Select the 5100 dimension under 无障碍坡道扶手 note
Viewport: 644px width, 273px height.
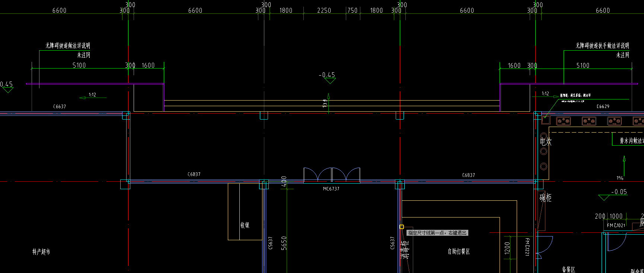click(x=583, y=66)
